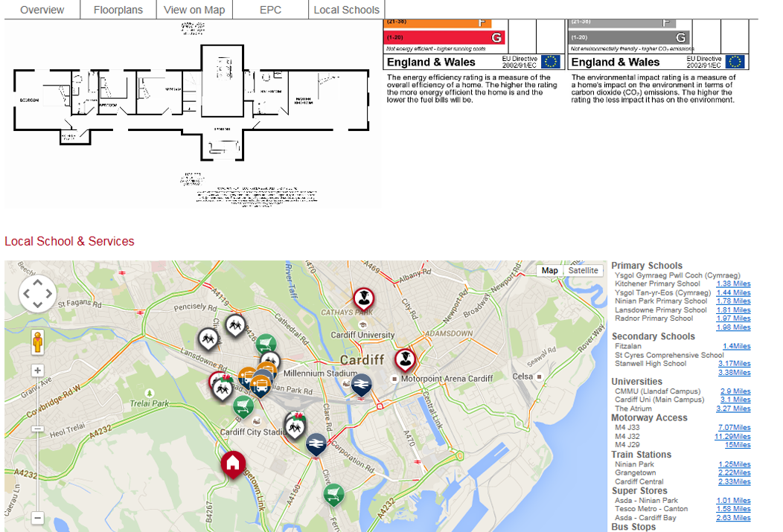
Task: Open the 2.63 Miles Asda Cardiff Bay link
Action: pos(733,518)
